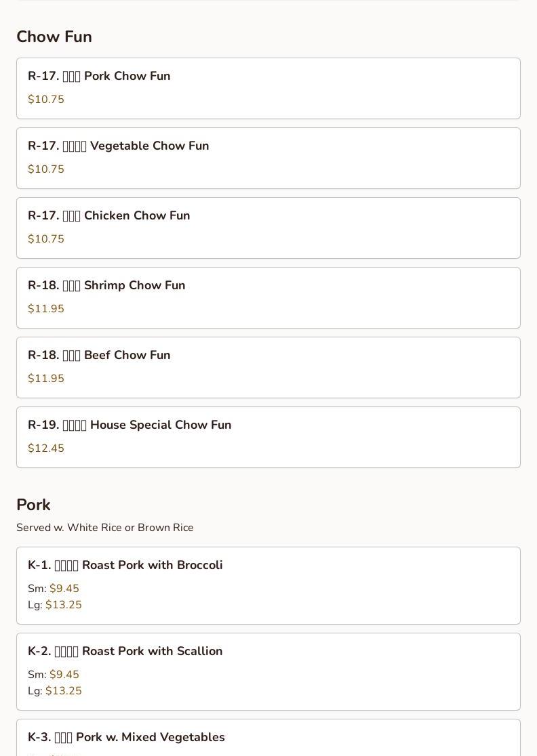Choose small $9.45 Roast Pork with Broccoli

pyautogui.click(x=64, y=589)
